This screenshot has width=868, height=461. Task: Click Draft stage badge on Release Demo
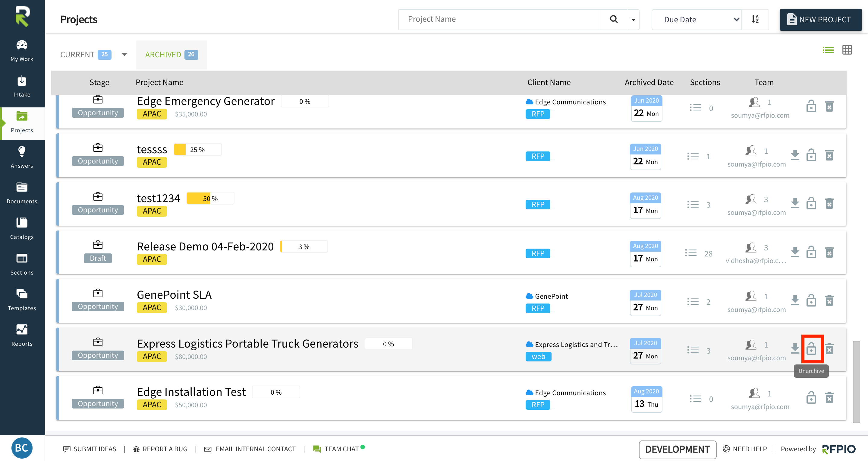[98, 258]
